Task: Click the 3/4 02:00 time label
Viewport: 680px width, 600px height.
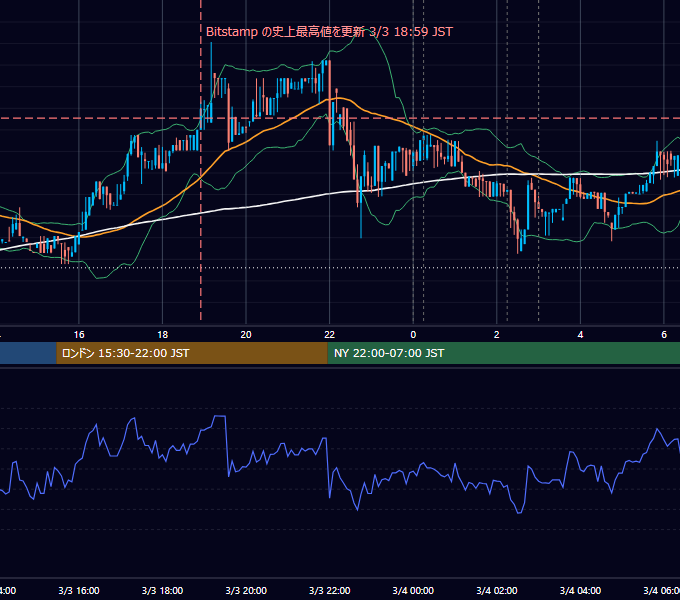Action: pos(497,590)
